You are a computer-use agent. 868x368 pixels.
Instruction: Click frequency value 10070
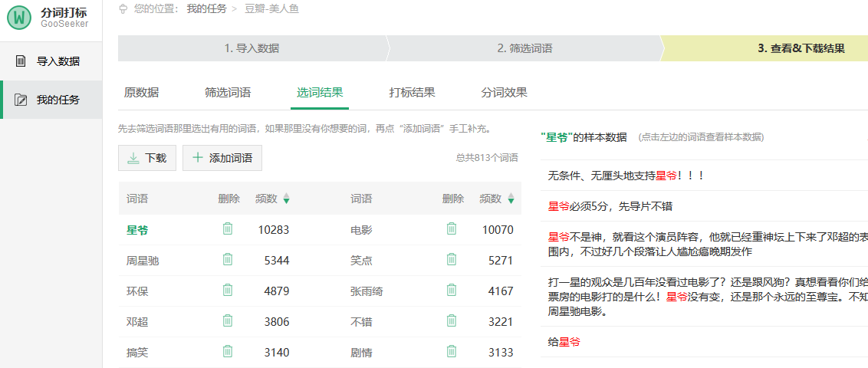(498, 230)
